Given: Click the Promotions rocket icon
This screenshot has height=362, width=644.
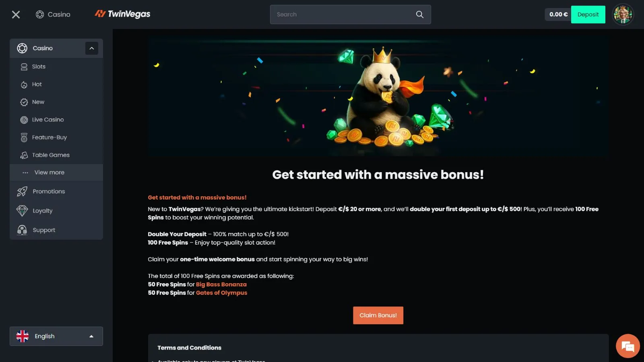Looking at the screenshot, I should 22,191.
